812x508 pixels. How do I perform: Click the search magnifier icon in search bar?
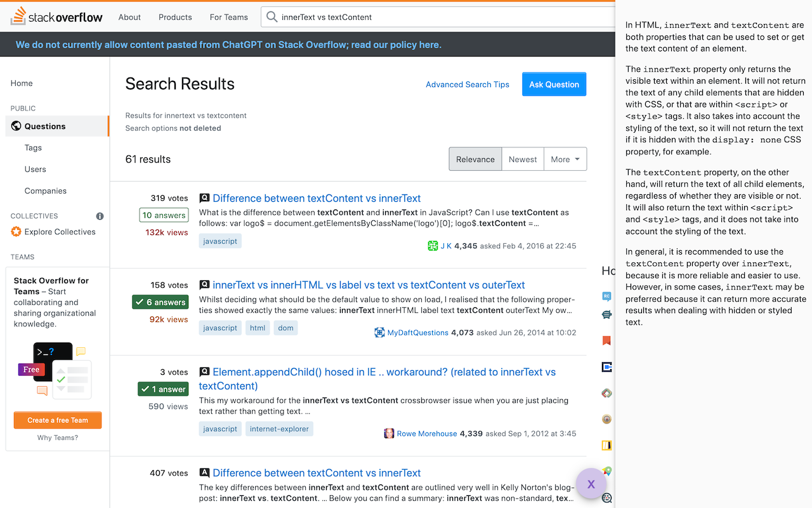click(x=272, y=17)
